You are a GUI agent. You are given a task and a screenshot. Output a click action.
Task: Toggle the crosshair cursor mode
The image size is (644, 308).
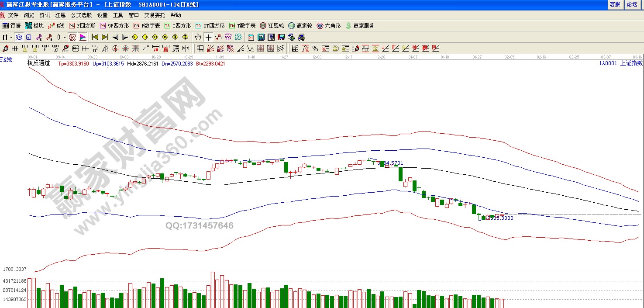209,37
